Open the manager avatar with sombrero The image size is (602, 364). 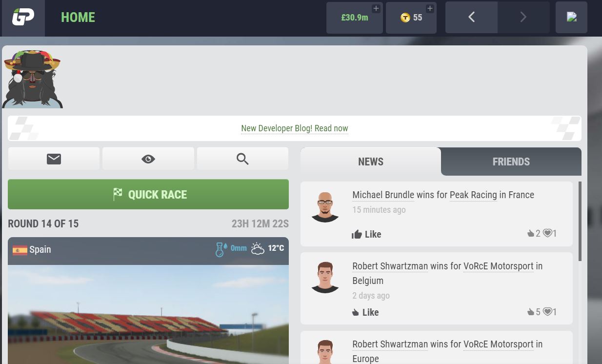click(x=32, y=79)
